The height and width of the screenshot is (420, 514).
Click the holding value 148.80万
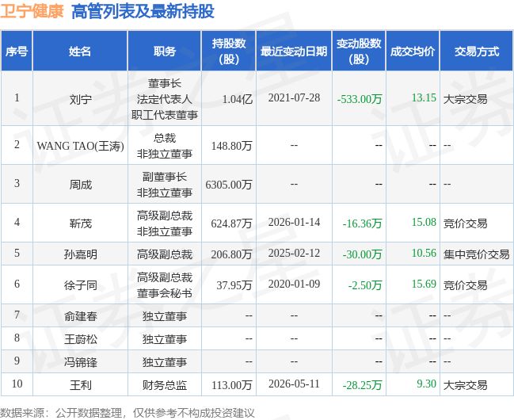coord(232,146)
